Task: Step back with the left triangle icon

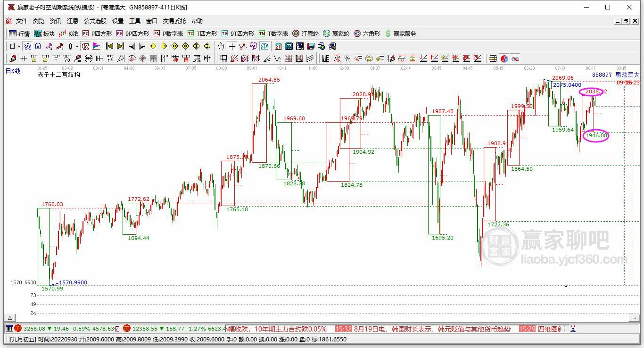Action: click(132, 46)
